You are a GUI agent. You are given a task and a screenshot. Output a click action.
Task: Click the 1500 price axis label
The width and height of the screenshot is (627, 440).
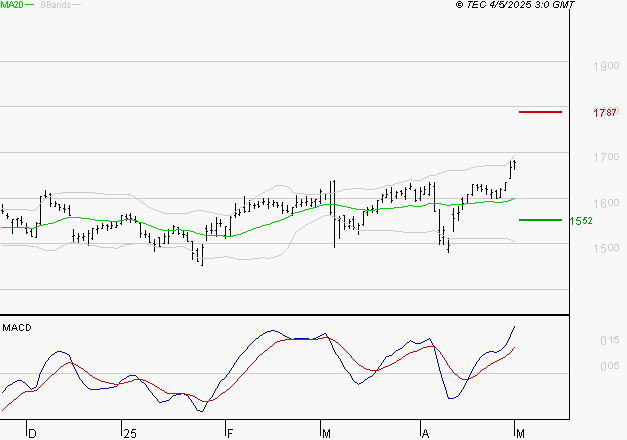(606, 248)
